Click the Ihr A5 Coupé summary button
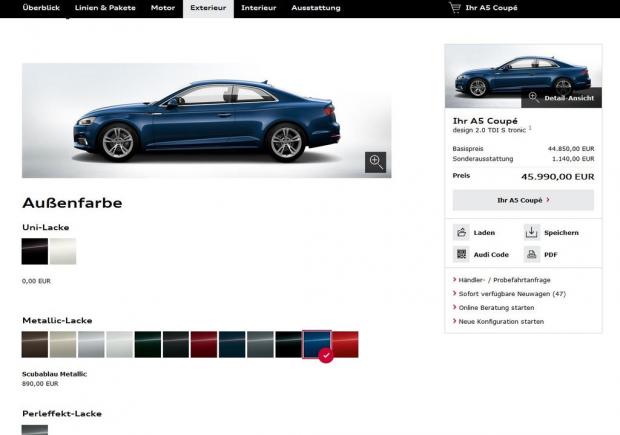Image resolution: width=620 pixels, height=435 pixels. [x=522, y=200]
